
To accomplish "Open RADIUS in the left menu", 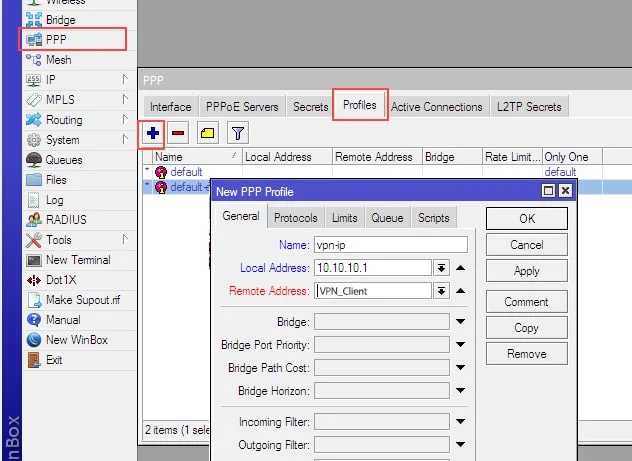I will coord(65,220).
